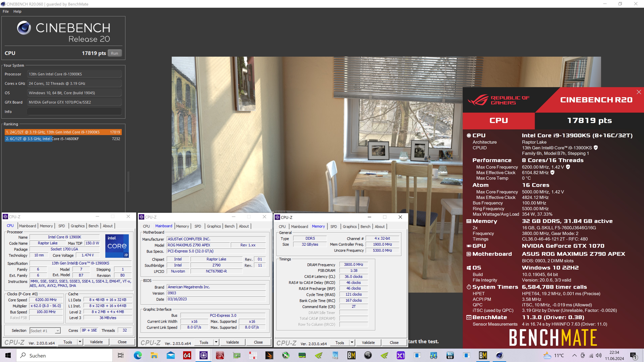Image resolution: width=644 pixels, height=362 pixels.
Task: Select CPU tab in CPU-Z Memory window
Action: coord(282,227)
